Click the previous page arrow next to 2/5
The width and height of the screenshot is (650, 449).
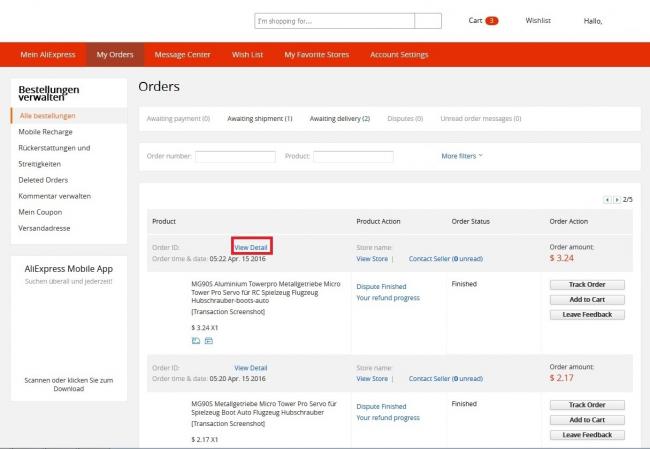[x=607, y=200]
